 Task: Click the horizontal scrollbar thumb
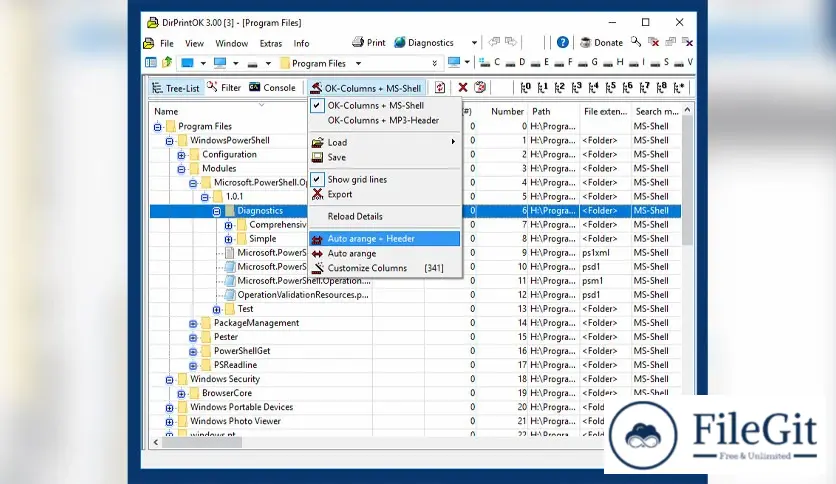click(202, 442)
